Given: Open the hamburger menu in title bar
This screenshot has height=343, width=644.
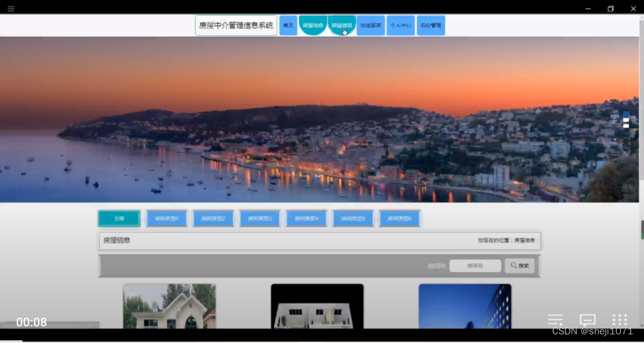Looking at the screenshot, I should pyautogui.click(x=11, y=9).
